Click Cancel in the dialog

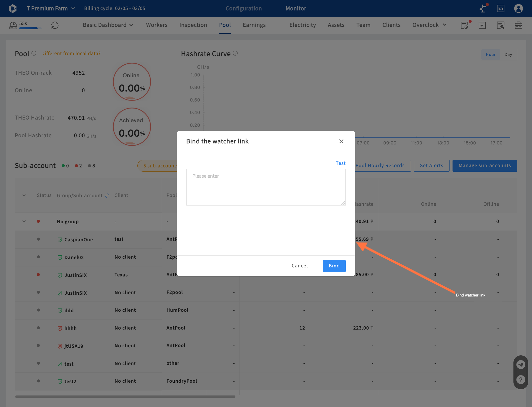pyautogui.click(x=299, y=266)
